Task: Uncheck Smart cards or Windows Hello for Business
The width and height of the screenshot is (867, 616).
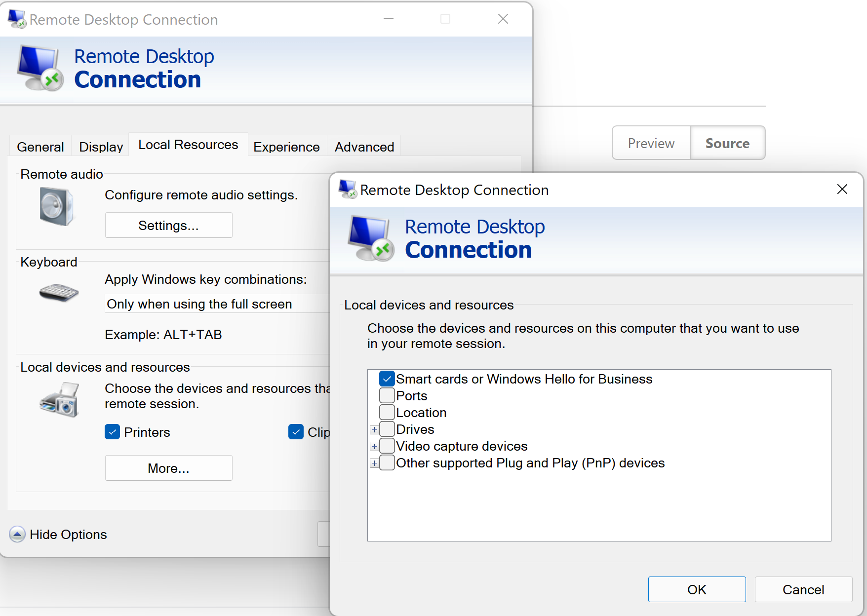Action: coord(387,379)
